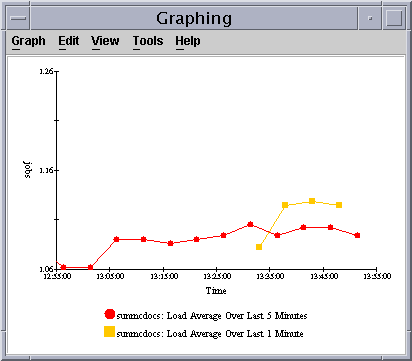The image size is (412, 361).
Task: Click the highest yellow data point
Action: [312, 201]
